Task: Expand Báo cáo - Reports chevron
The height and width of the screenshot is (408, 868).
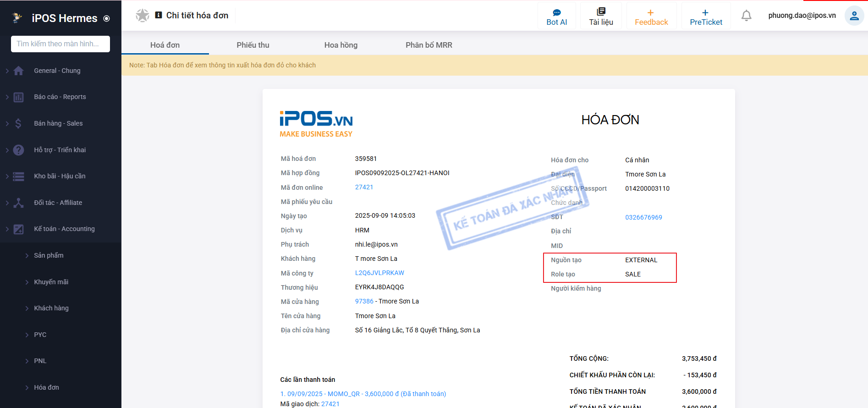Action: click(7, 97)
